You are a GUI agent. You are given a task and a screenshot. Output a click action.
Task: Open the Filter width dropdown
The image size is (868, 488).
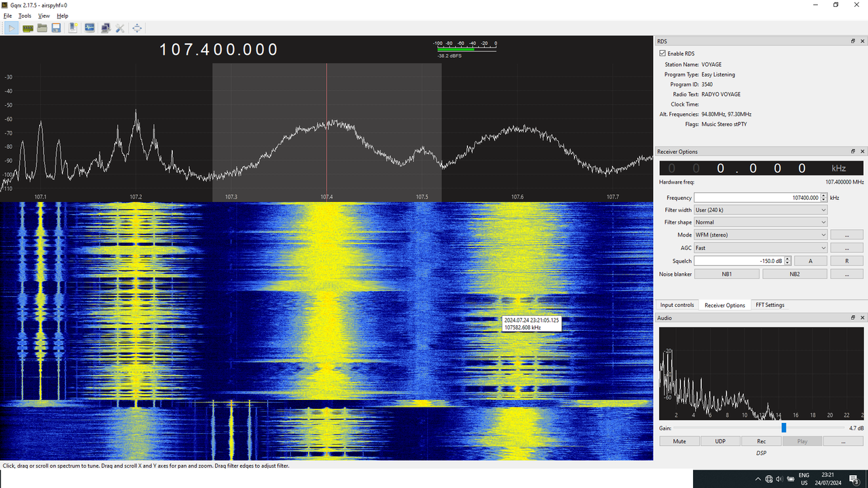(x=761, y=210)
